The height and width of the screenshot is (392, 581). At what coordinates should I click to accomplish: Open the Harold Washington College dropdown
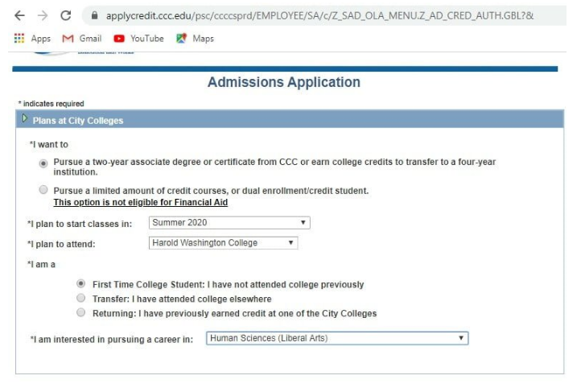(x=223, y=242)
